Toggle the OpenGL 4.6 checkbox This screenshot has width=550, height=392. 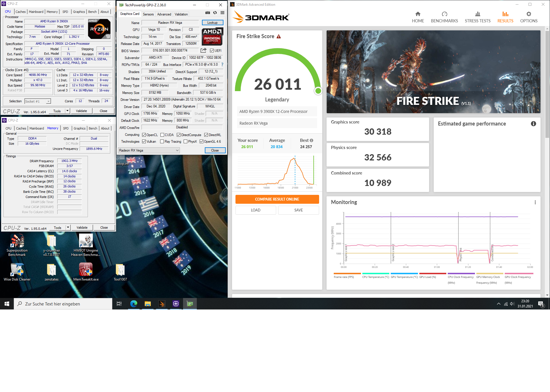pos(201,142)
